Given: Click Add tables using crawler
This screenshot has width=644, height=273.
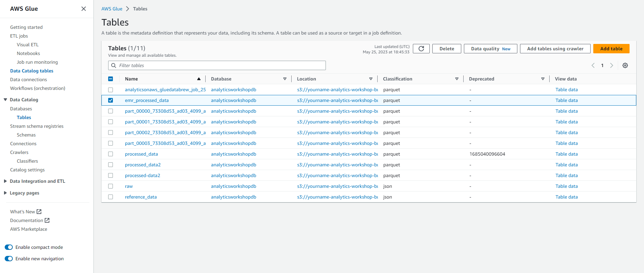Looking at the screenshot, I should (x=555, y=49).
